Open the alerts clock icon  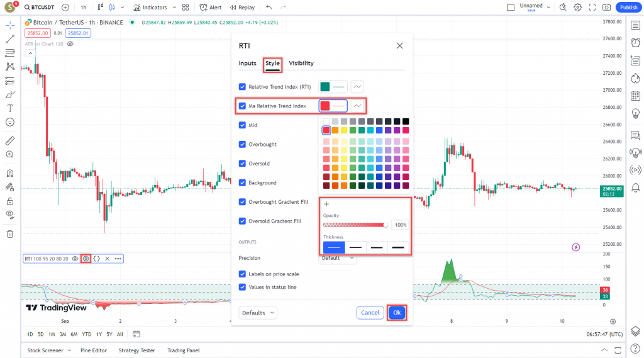click(635, 43)
